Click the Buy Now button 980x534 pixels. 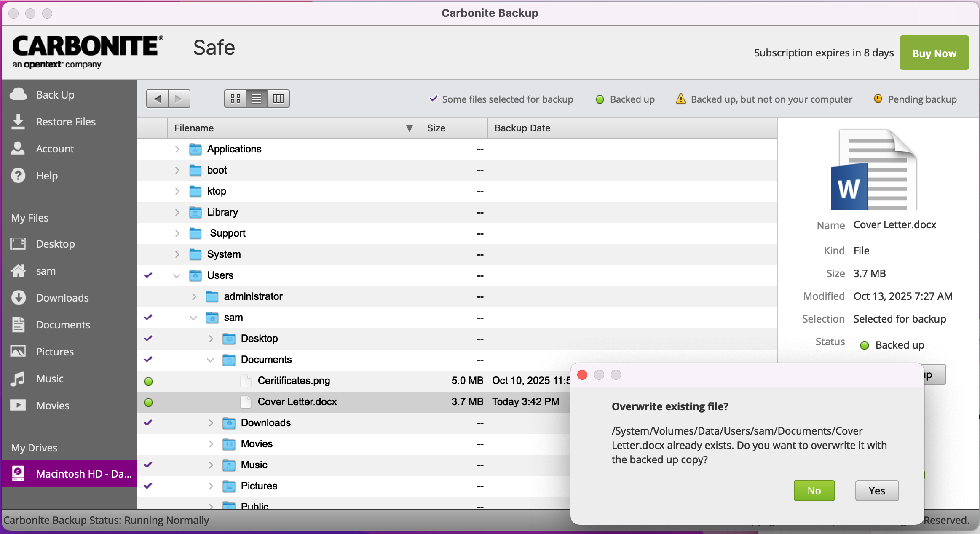(934, 53)
